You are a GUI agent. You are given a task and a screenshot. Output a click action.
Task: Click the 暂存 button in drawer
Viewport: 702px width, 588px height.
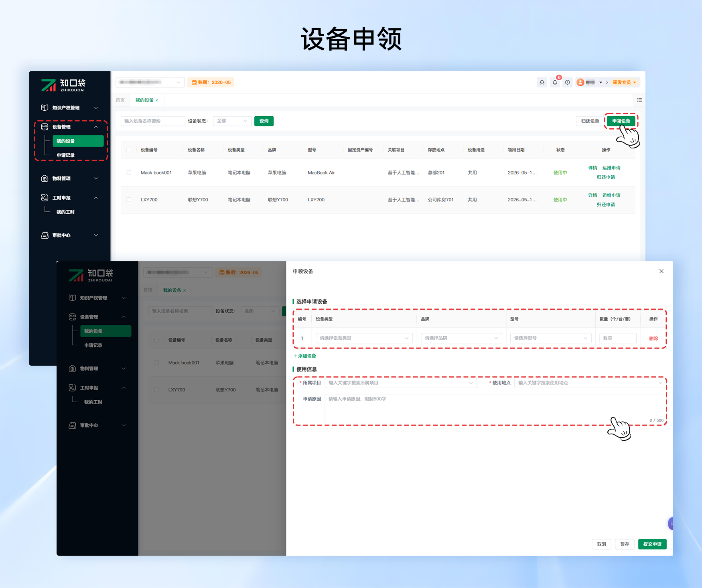(x=625, y=544)
